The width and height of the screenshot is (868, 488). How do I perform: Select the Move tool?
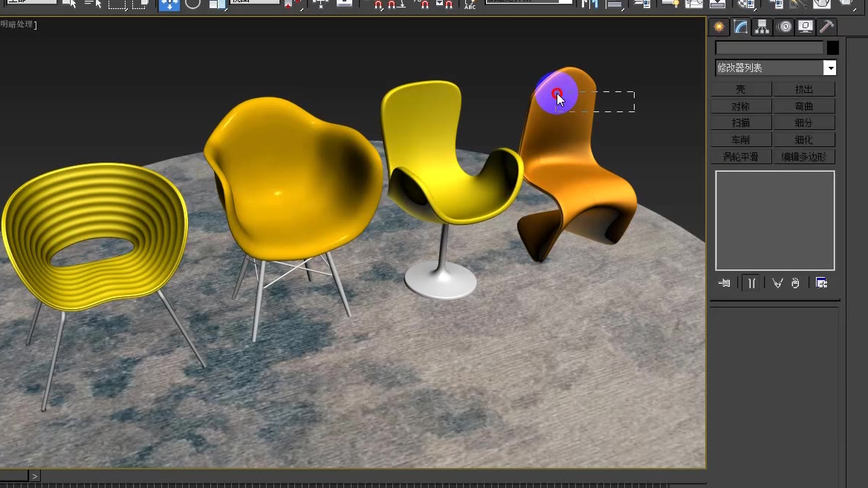pyautogui.click(x=169, y=6)
